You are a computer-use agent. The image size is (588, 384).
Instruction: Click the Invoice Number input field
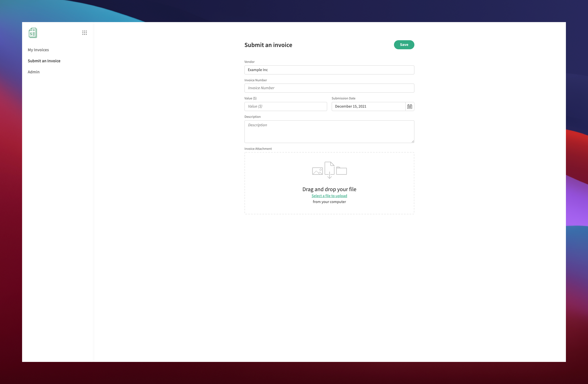pos(329,88)
